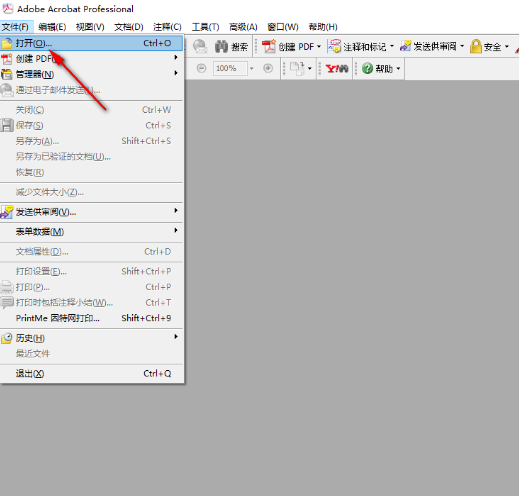Click the 安全 padlock icon
The height and width of the screenshot is (496, 519).
pos(476,46)
